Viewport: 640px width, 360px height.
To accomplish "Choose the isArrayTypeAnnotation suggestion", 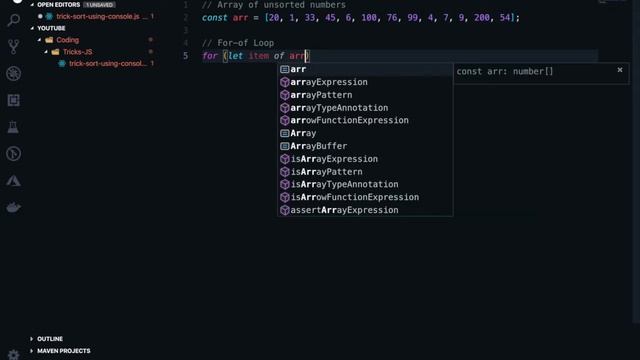I will (x=365, y=184).
